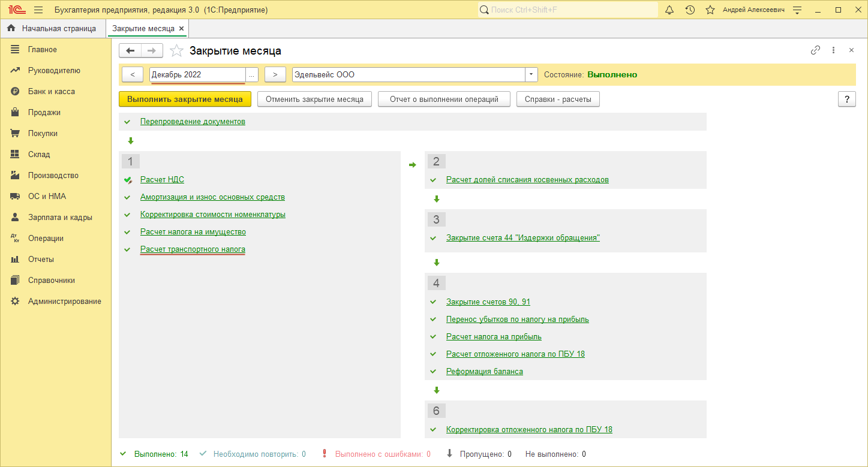The image size is (868, 467).
Task: Open Расчет транспортного налога link
Action: pyautogui.click(x=193, y=249)
